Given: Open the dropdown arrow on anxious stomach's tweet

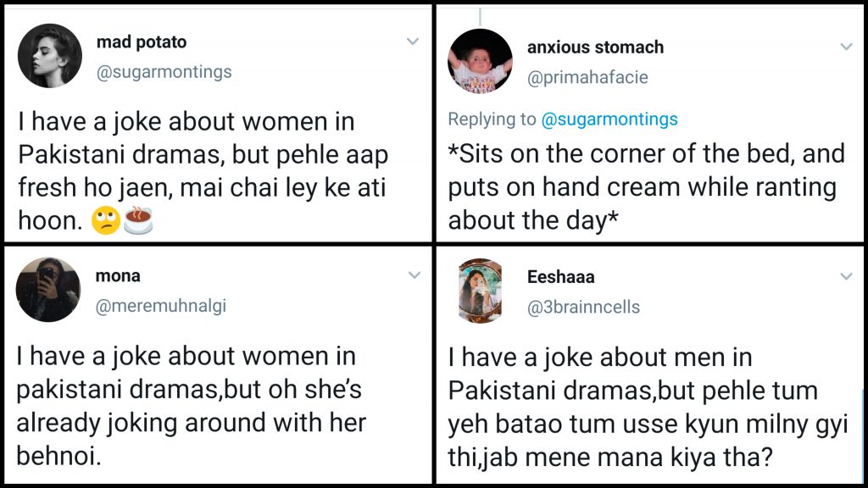Looking at the screenshot, I should click(846, 47).
